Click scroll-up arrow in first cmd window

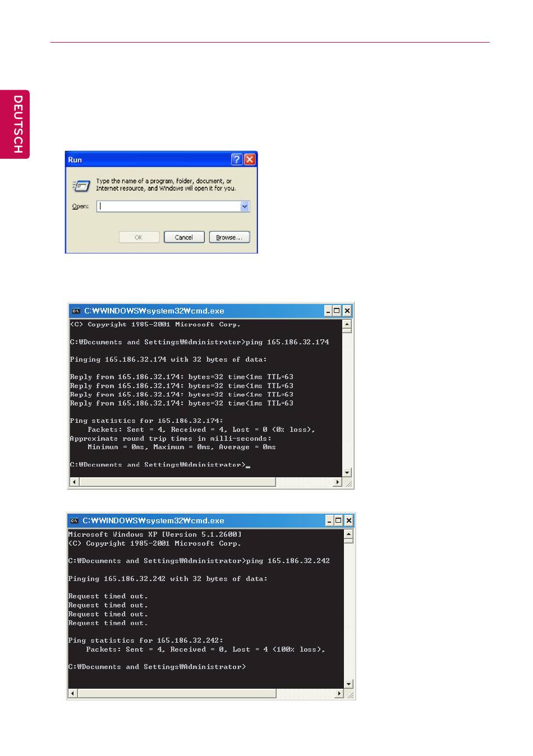click(347, 324)
